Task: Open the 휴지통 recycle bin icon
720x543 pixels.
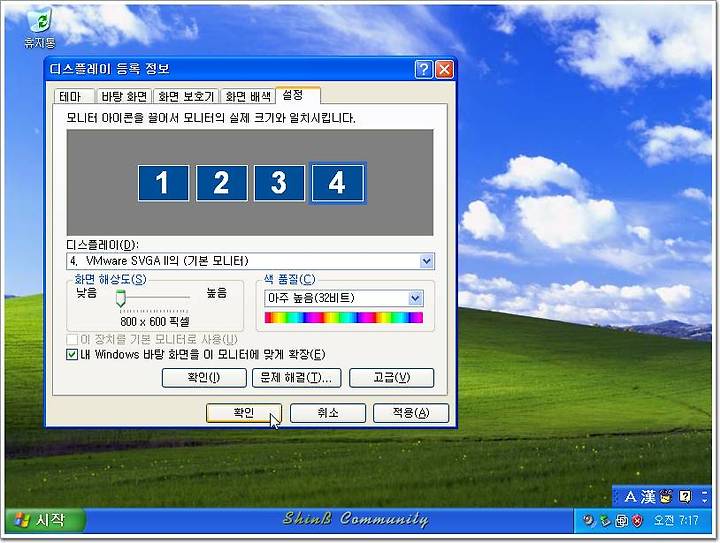Action: [x=40, y=28]
